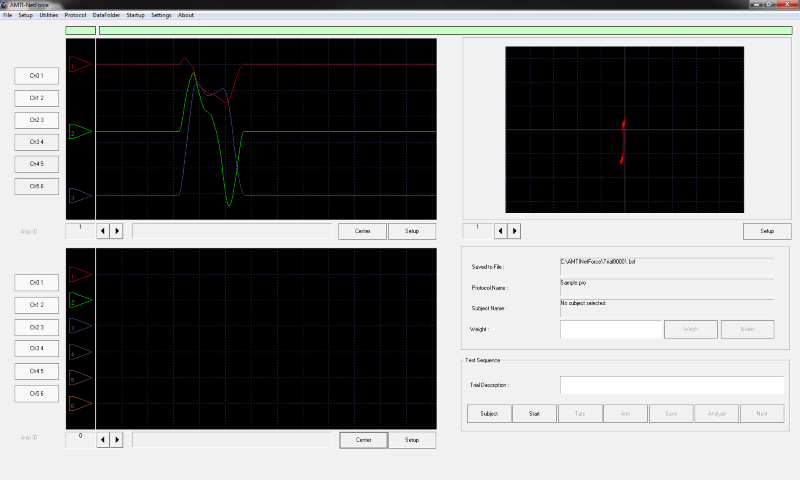Screen dimensions: 800x480
Task: Click the red channel 1 marker in top graph
Action: (79, 65)
